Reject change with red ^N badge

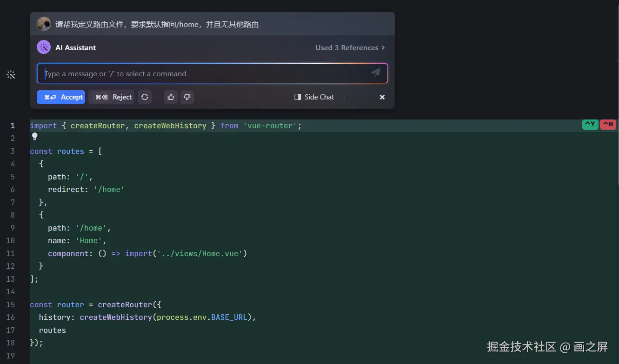coord(608,124)
